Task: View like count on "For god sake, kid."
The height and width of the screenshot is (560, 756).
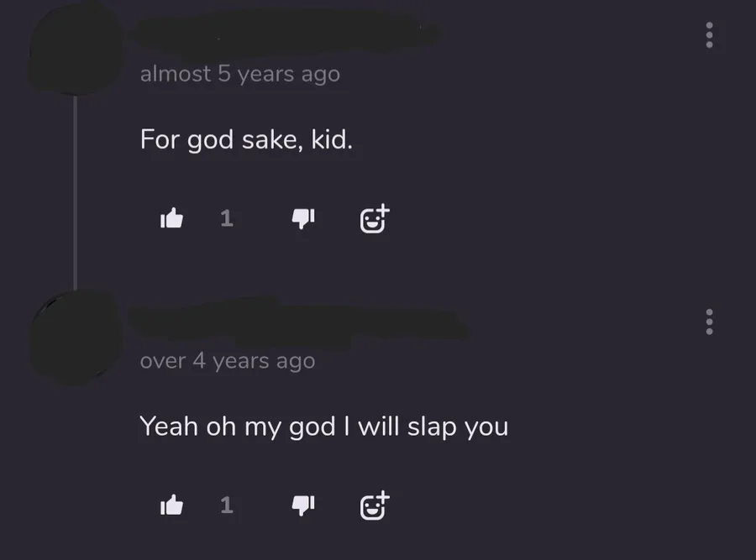Action: [x=227, y=218]
